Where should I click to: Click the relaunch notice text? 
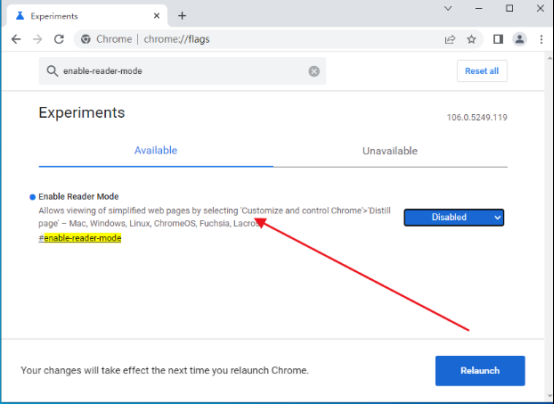coord(165,370)
